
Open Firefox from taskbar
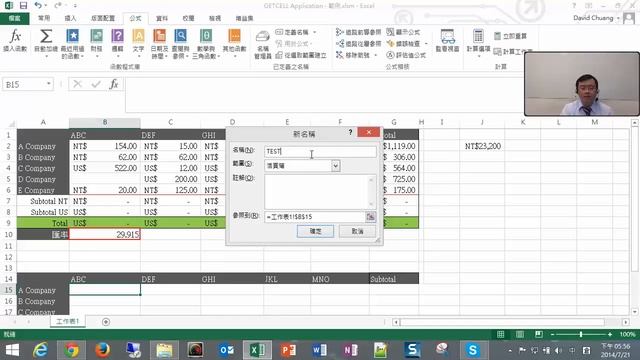pos(102,350)
